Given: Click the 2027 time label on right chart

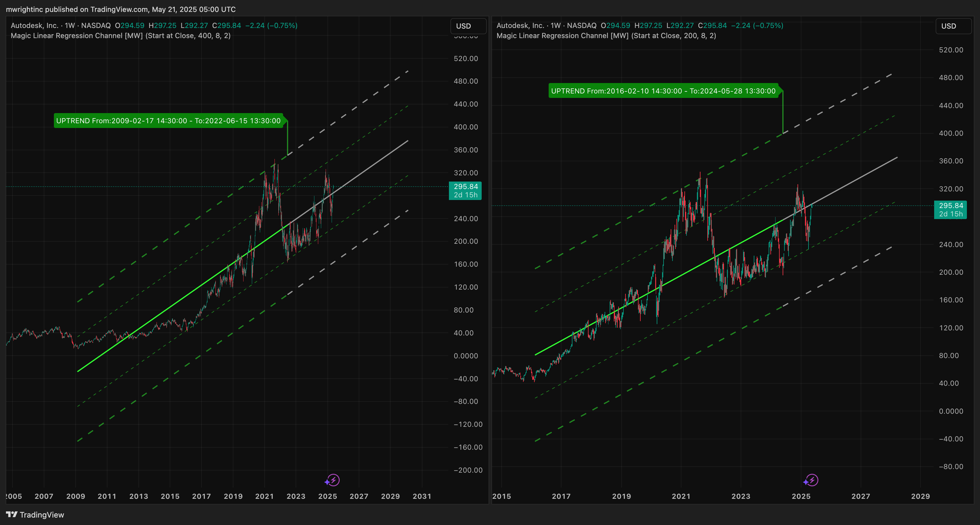Looking at the screenshot, I should click(x=861, y=496).
